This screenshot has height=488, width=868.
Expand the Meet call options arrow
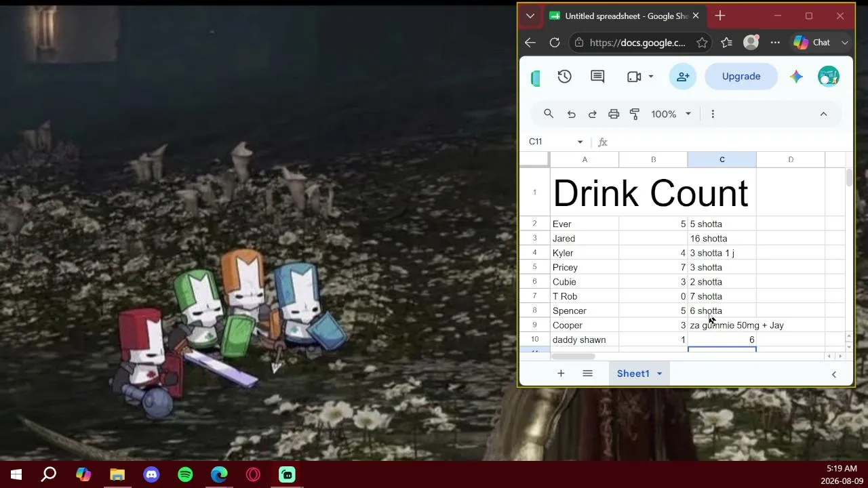(651, 77)
